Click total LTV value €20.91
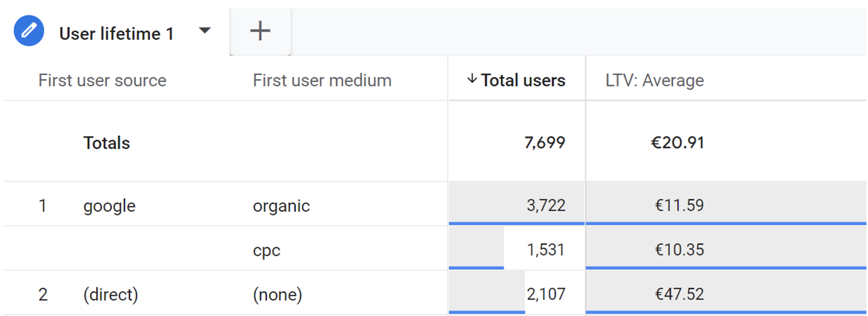 pyautogui.click(x=677, y=142)
